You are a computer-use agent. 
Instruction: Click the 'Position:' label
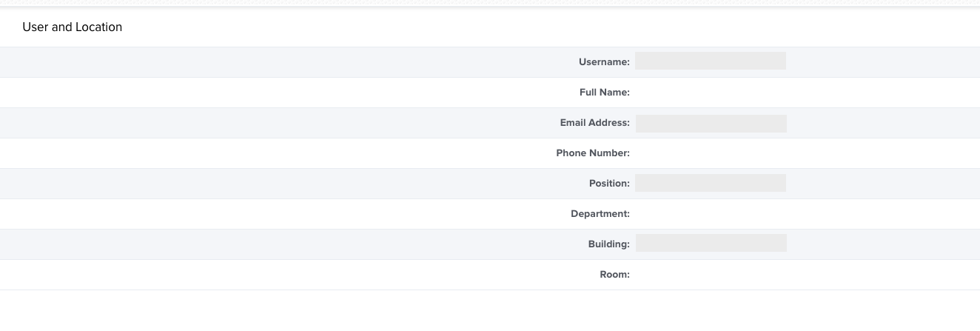[609, 184]
